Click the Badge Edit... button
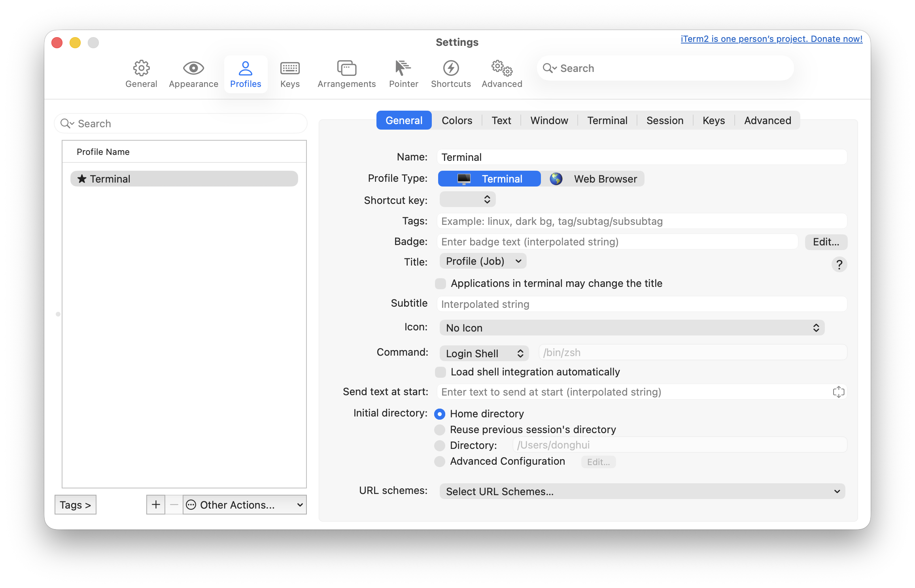 [x=826, y=242]
